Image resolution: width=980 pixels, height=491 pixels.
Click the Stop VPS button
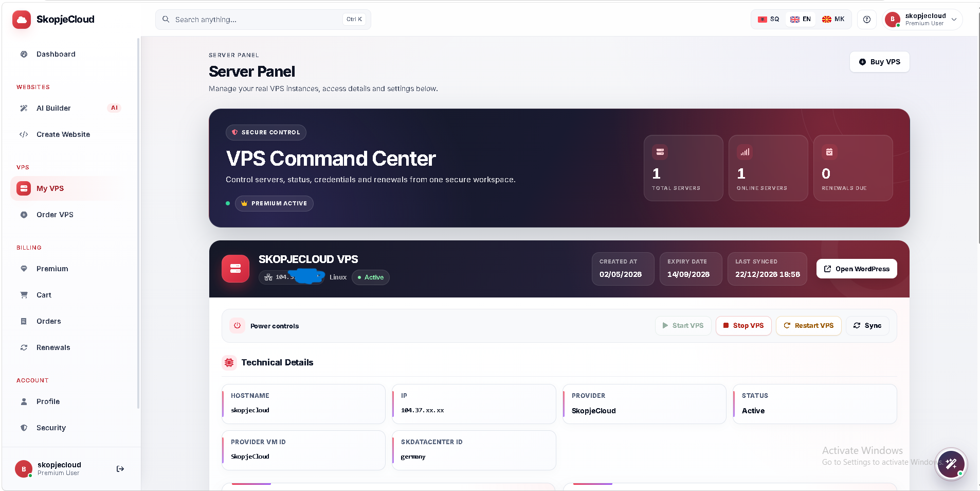(x=743, y=326)
